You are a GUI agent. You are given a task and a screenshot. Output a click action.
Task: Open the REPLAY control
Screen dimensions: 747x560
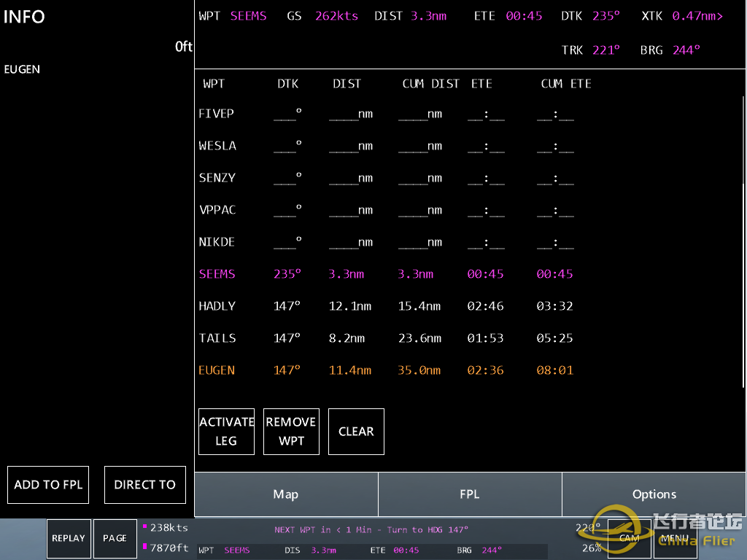pyautogui.click(x=69, y=538)
